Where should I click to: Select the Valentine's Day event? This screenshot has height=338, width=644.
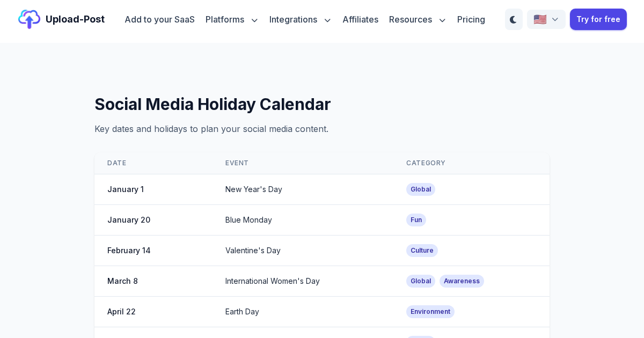[253, 251]
